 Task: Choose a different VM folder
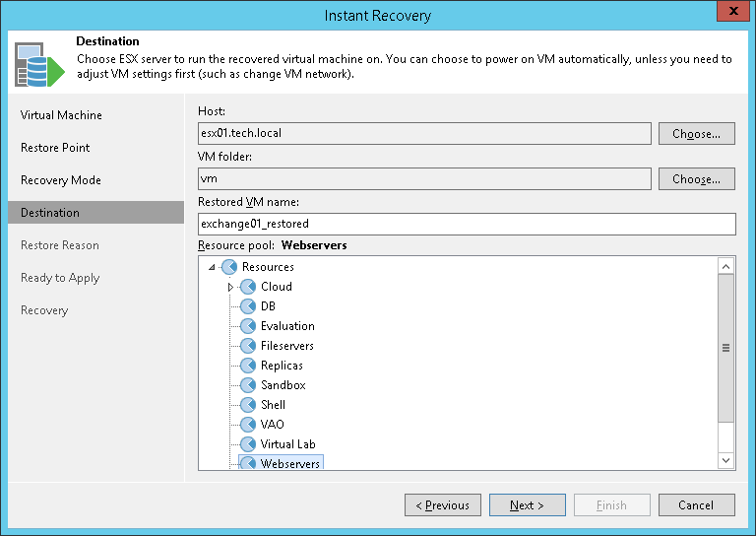tap(696, 179)
